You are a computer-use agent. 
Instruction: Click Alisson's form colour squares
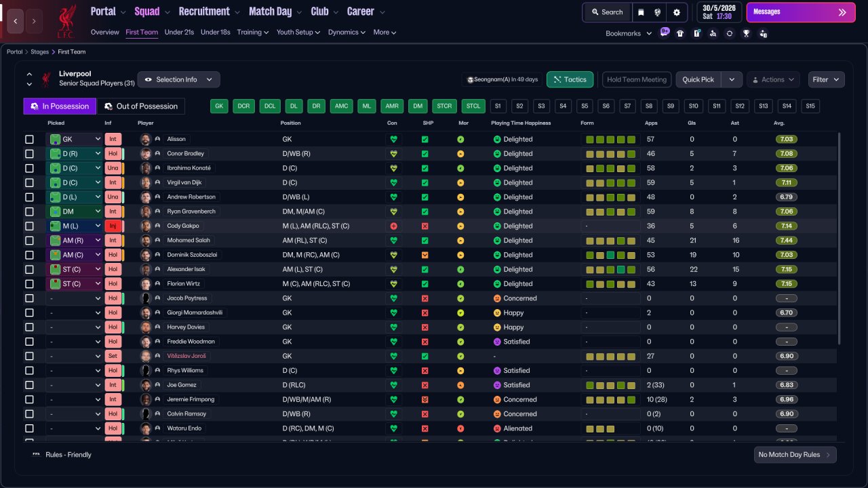tap(611, 140)
